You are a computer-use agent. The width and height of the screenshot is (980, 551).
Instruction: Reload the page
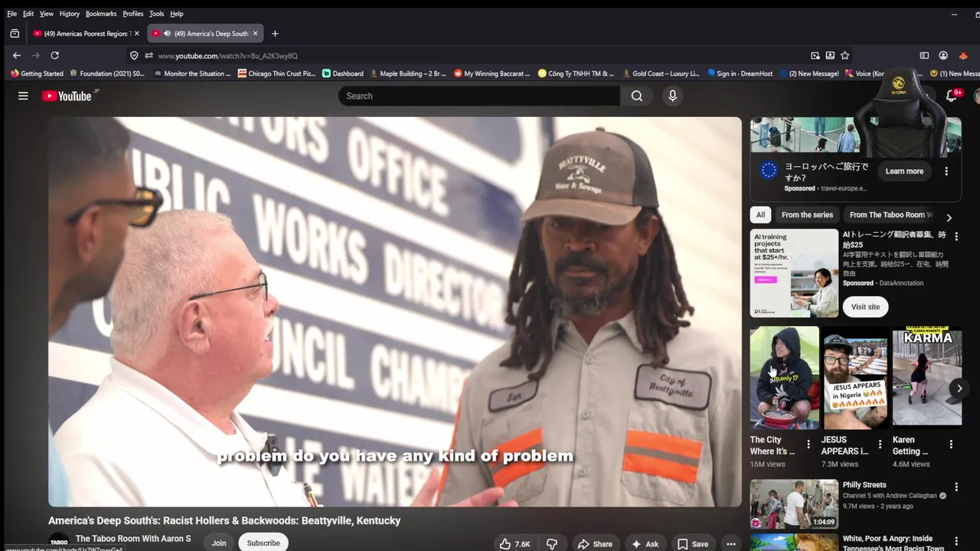[x=54, y=55]
